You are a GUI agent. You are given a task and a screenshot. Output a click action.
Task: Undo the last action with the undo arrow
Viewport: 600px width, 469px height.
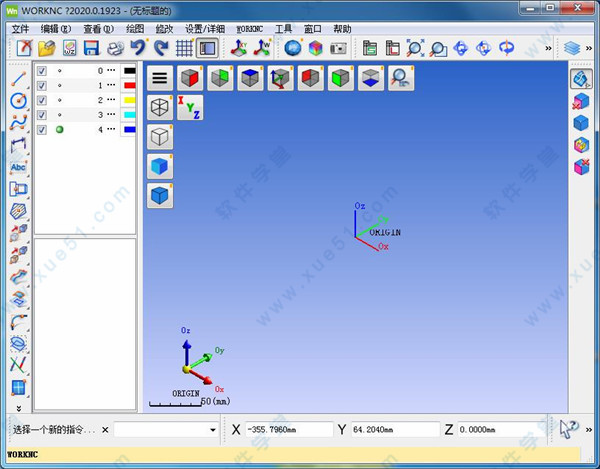[138, 48]
